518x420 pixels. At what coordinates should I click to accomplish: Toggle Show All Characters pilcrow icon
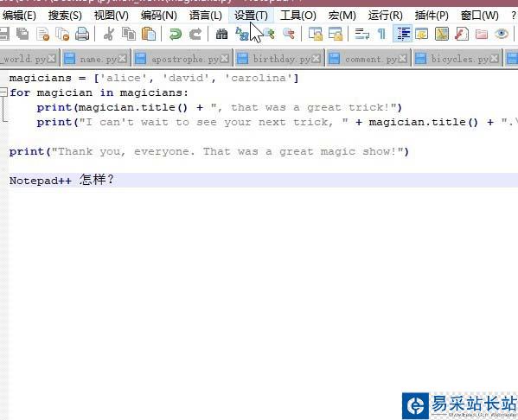tap(381, 34)
